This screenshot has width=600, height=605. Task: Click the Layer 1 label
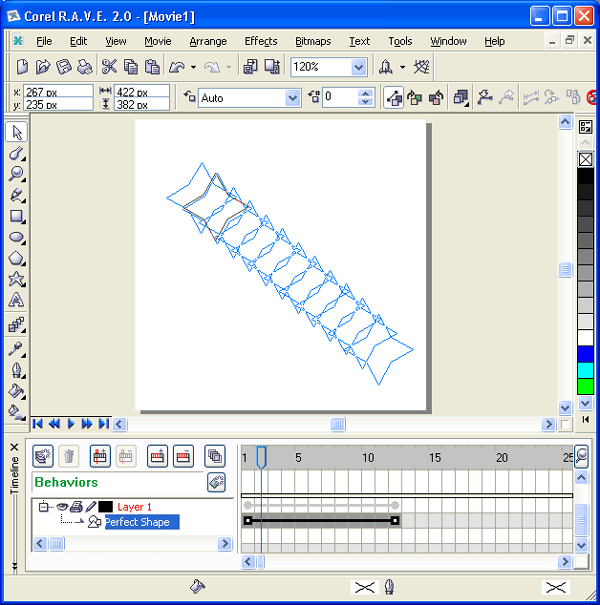pyautogui.click(x=134, y=507)
